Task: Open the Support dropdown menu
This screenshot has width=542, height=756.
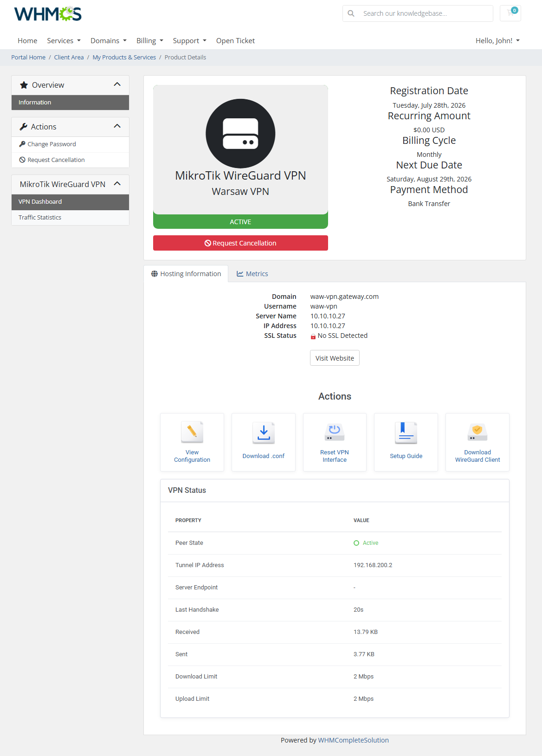Action: click(x=189, y=41)
